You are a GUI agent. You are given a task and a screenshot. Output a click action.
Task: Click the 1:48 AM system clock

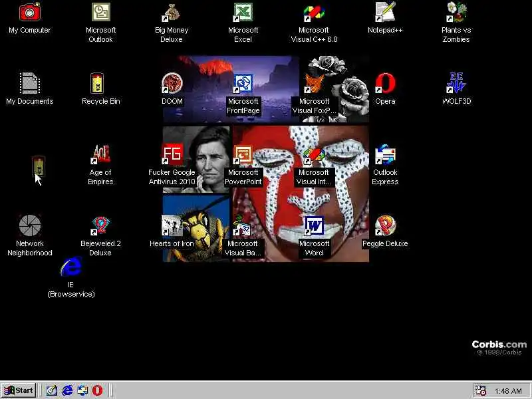point(508,391)
